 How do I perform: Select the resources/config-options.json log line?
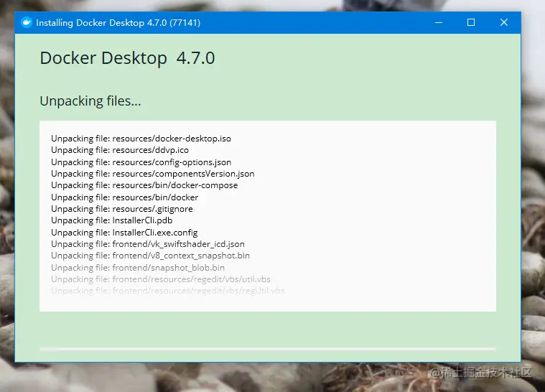point(141,162)
